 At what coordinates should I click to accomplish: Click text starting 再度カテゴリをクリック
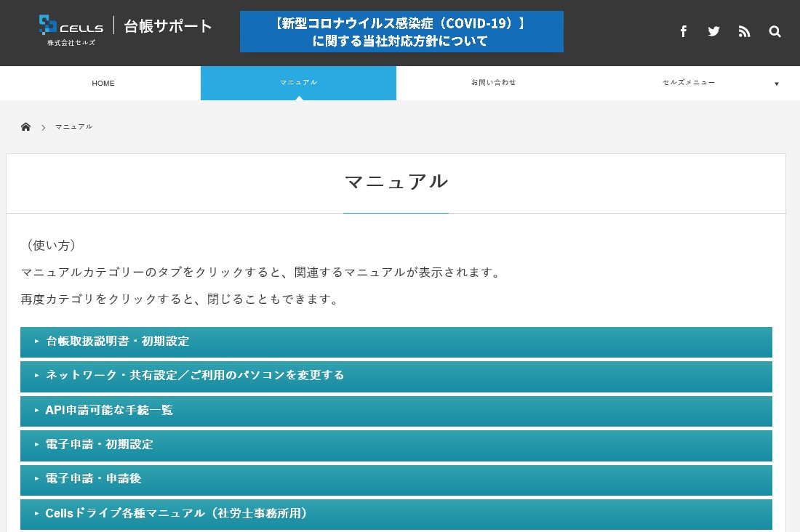point(180,299)
